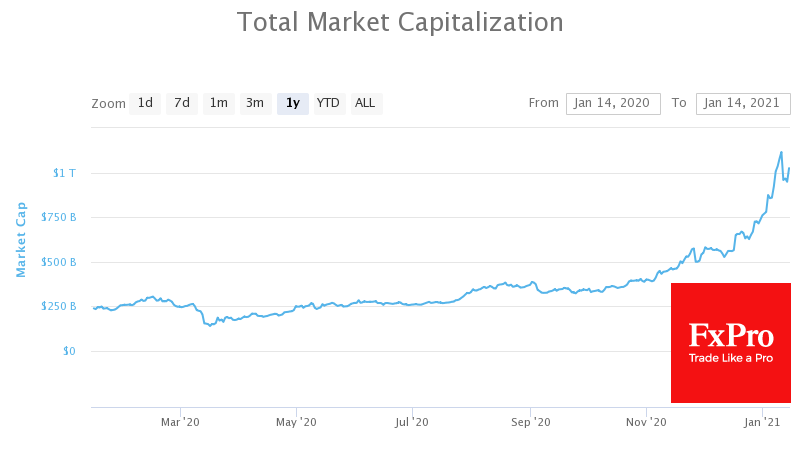Click the To date field
The height and width of the screenshot is (449, 800).
click(x=742, y=103)
